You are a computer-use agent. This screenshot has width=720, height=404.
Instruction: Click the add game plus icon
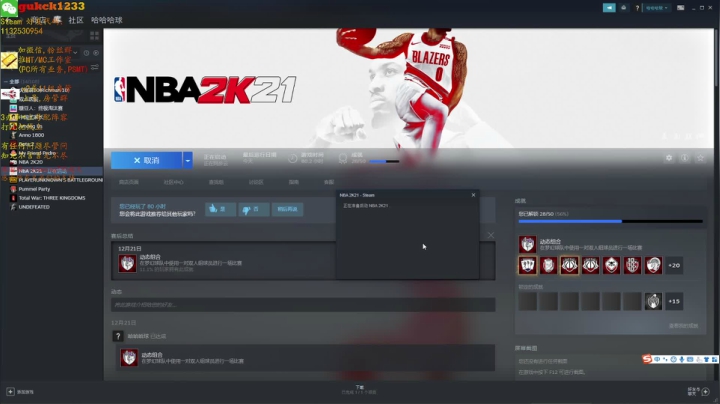coord(11,392)
